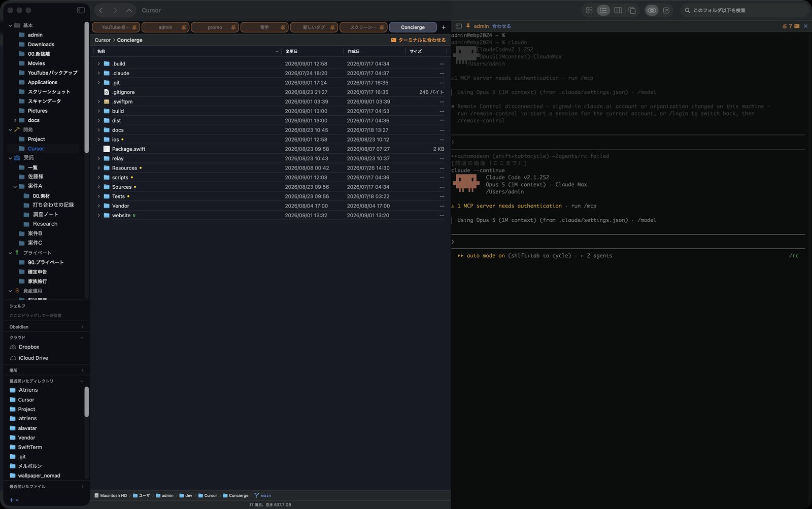Open the sidebar add (+) menu
The width and height of the screenshot is (812, 509).
pos(14,500)
